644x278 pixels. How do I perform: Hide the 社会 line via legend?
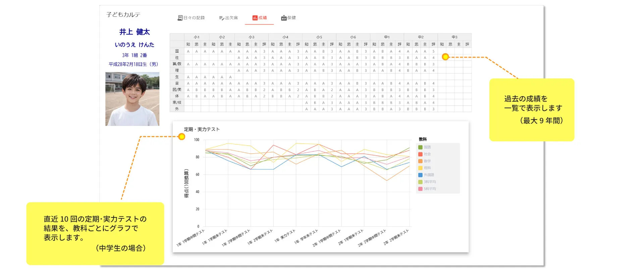click(427, 154)
